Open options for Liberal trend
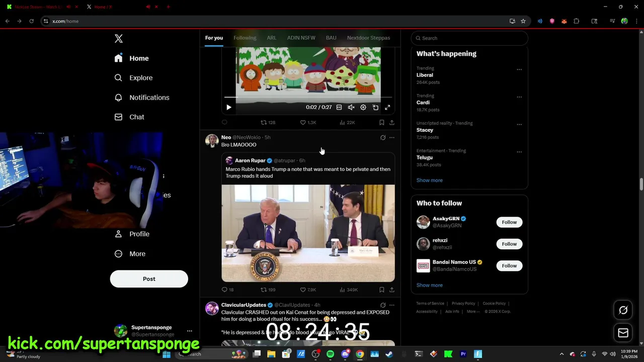The image size is (644, 362). 519,69
